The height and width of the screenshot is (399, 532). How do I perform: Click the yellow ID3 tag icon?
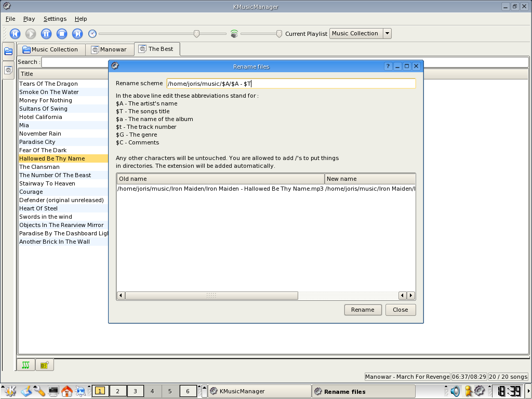coord(44,365)
